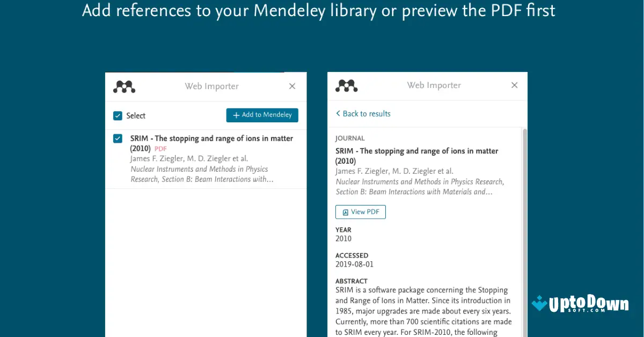The image size is (644, 337).
Task: Click the left chevron beside Back to results
Action: (x=338, y=114)
